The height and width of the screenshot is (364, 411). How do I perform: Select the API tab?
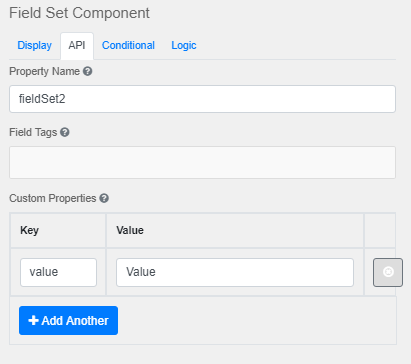(x=77, y=45)
